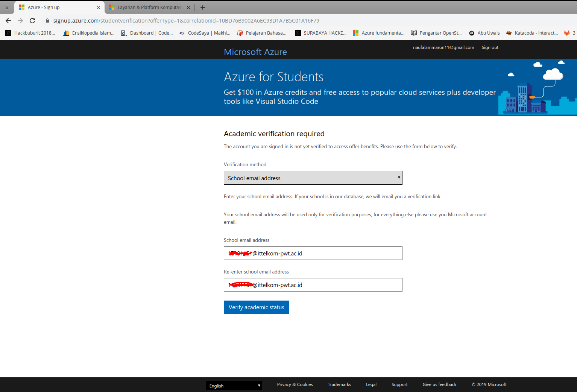Open the CodeSaya | Makhl bookmark
Screen dimensions: 577x392
tap(205, 33)
